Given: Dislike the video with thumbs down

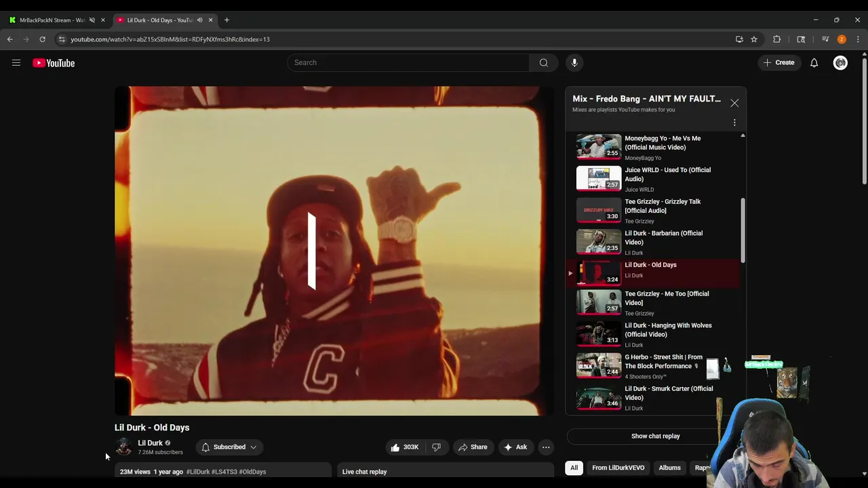Looking at the screenshot, I should click(x=436, y=447).
